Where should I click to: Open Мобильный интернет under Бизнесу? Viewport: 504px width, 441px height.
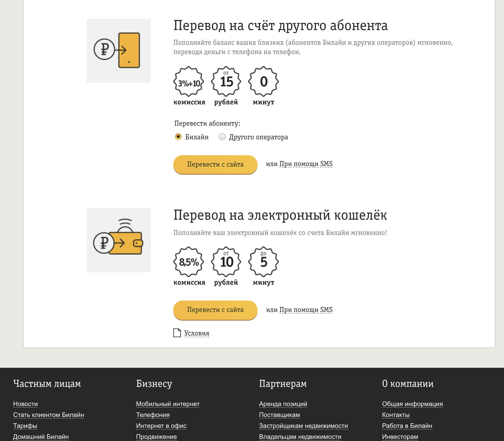(x=168, y=404)
